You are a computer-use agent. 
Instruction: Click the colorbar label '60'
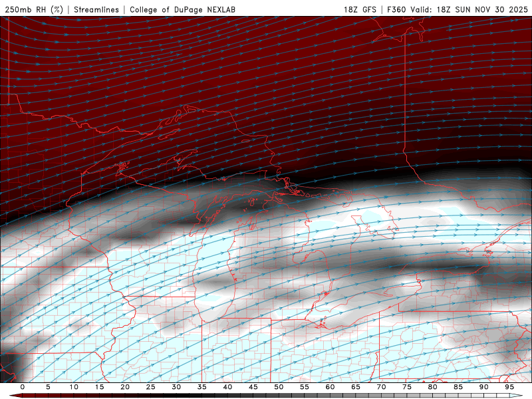pyautogui.click(x=330, y=387)
